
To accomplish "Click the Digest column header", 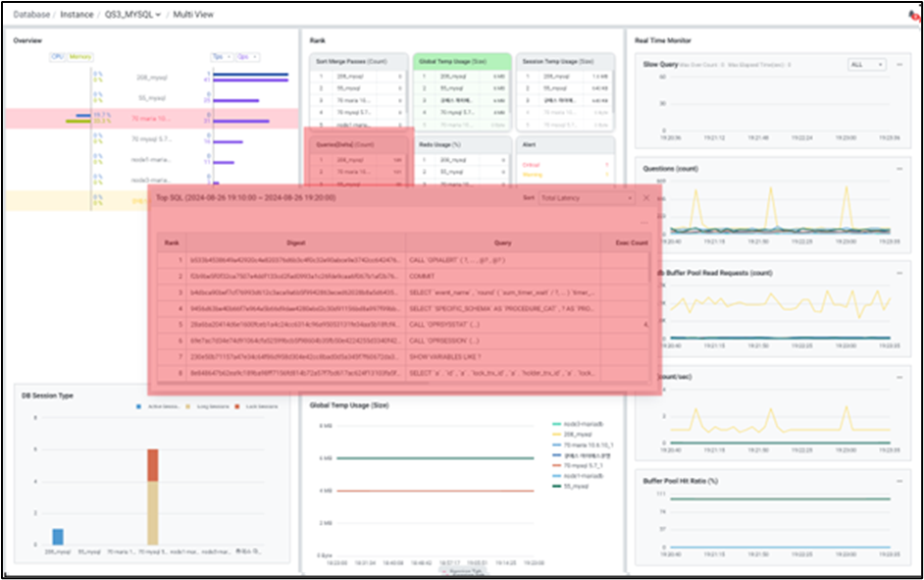I will point(295,242).
